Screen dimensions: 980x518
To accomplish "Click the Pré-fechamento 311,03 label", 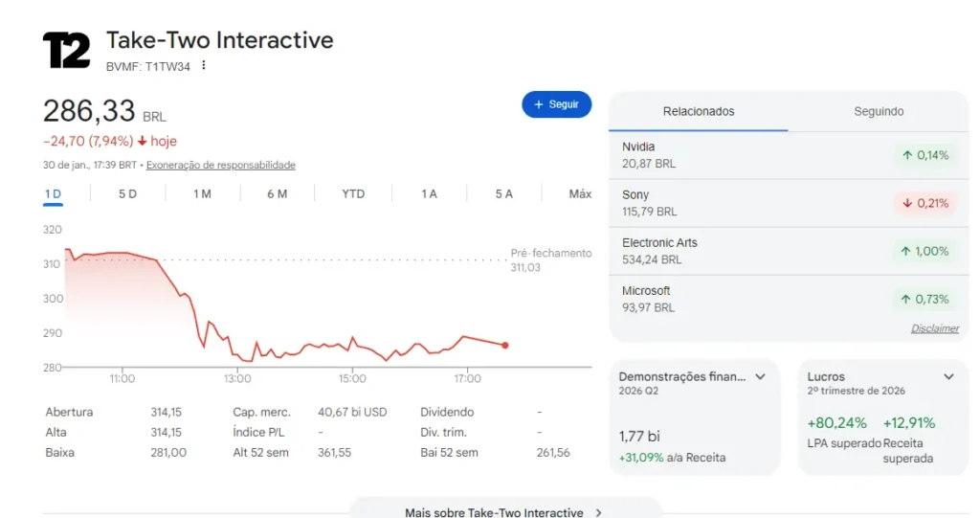I will tap(550, 260).
